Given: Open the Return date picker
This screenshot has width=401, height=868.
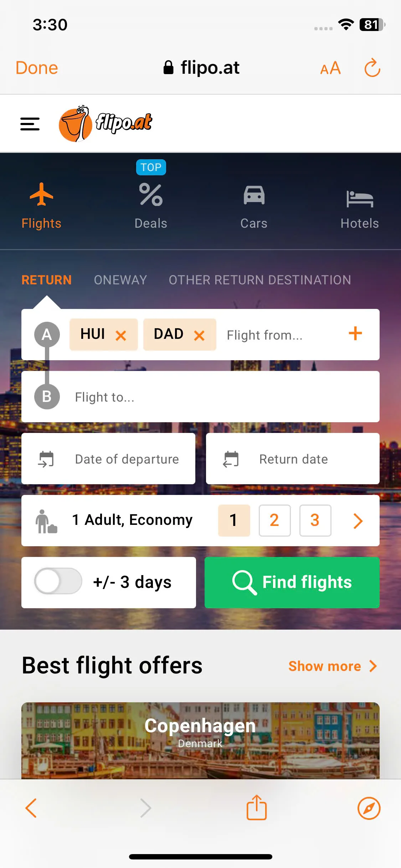Looking at the screenshot, I should coord(293,459).
